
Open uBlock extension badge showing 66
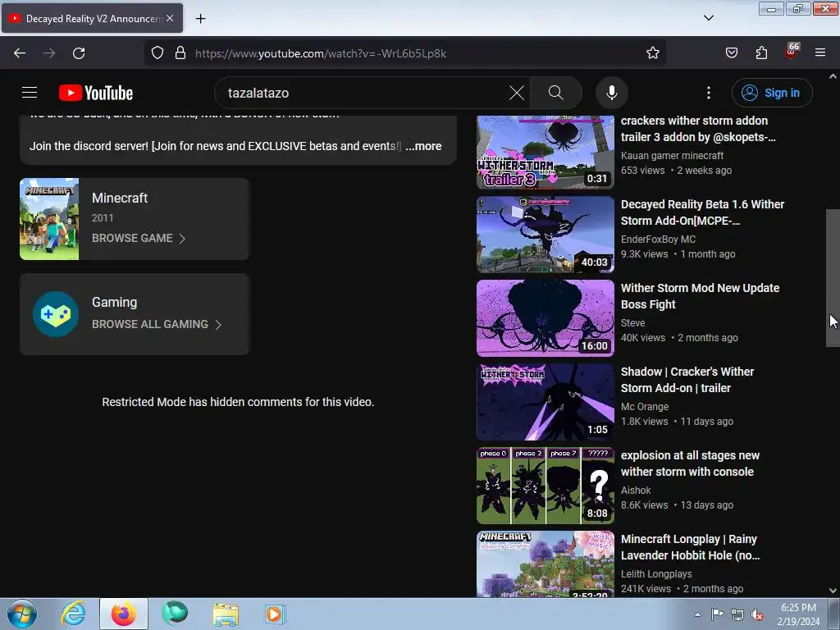point(792,52)
